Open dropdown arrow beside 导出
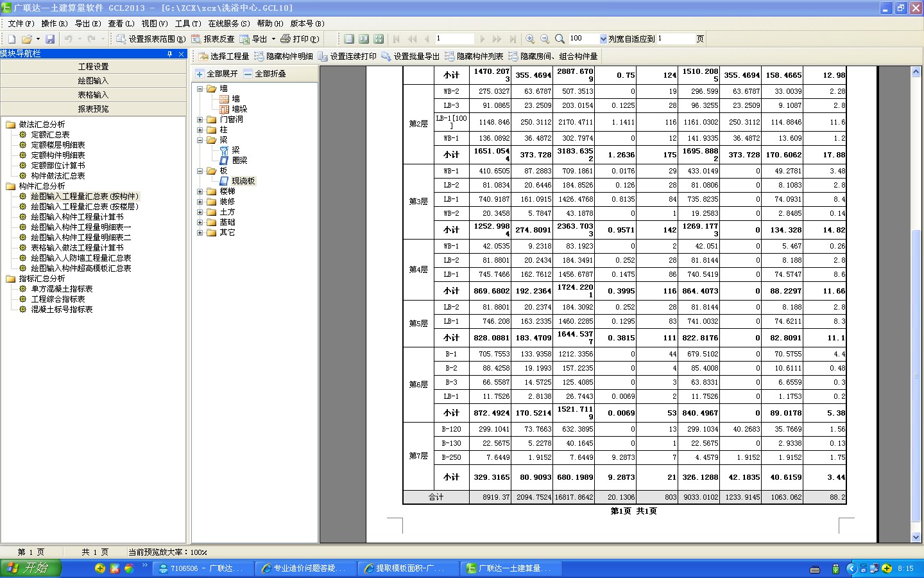The width and height of the screenshot is (924, 578). coord(273,39)
